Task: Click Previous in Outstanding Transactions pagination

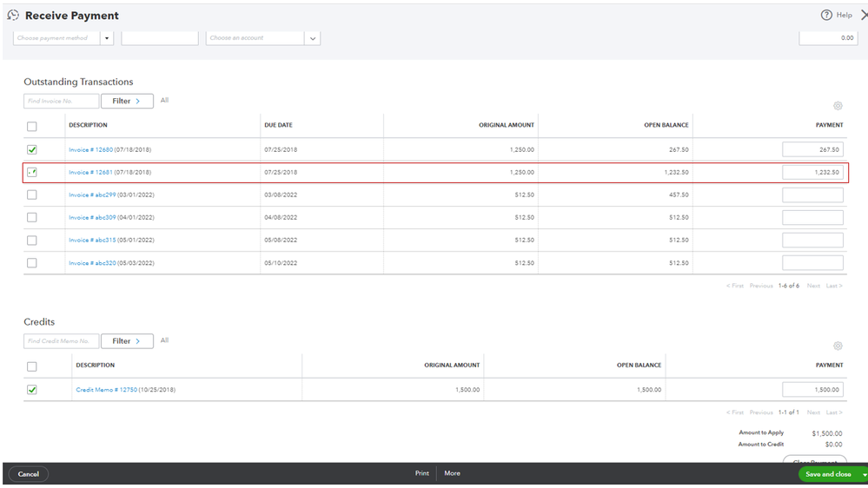Action: point(761,286)
